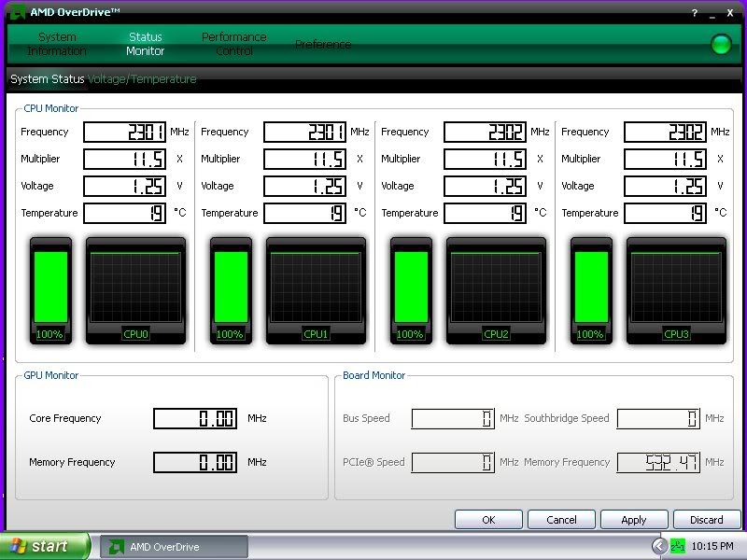Close the AMD OverDrive window
Screen dimensions: 747x560
(x=730, y=13)
